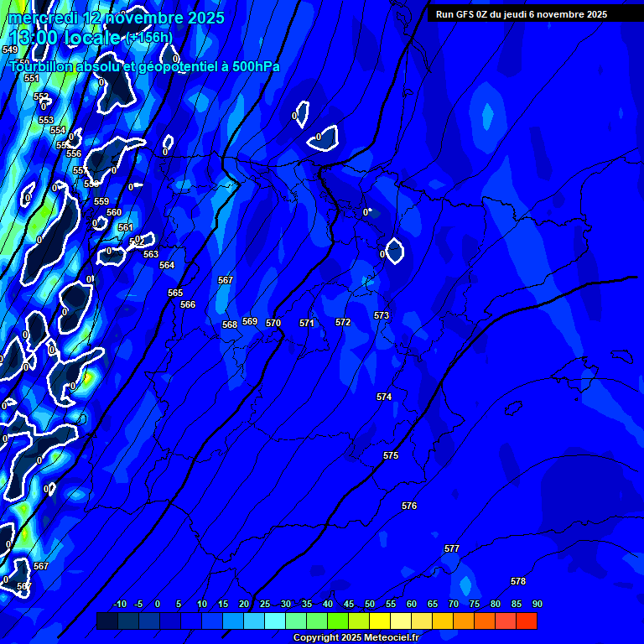The width and height of the screenshot is (644, 644).
Task: Select the 575 contour label
Action: click(391, 455)
